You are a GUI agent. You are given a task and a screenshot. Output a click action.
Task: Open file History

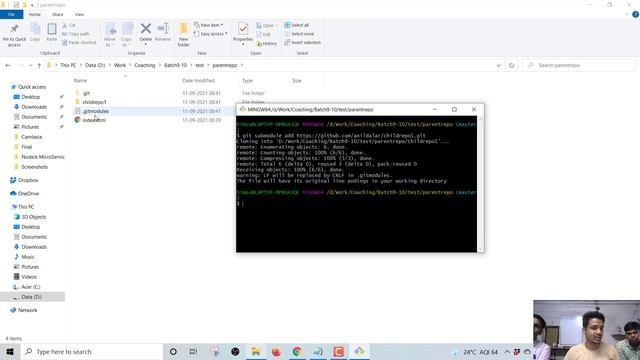pos(267,43)
